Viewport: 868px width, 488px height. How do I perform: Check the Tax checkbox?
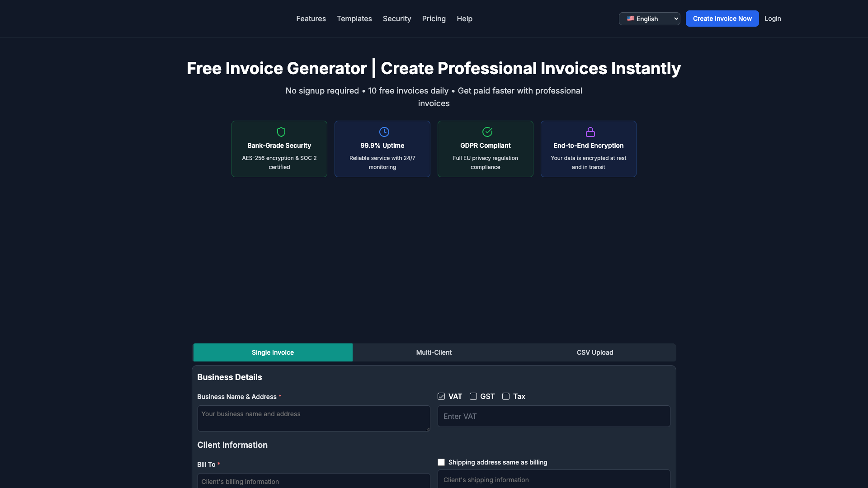tap(506, 396)
